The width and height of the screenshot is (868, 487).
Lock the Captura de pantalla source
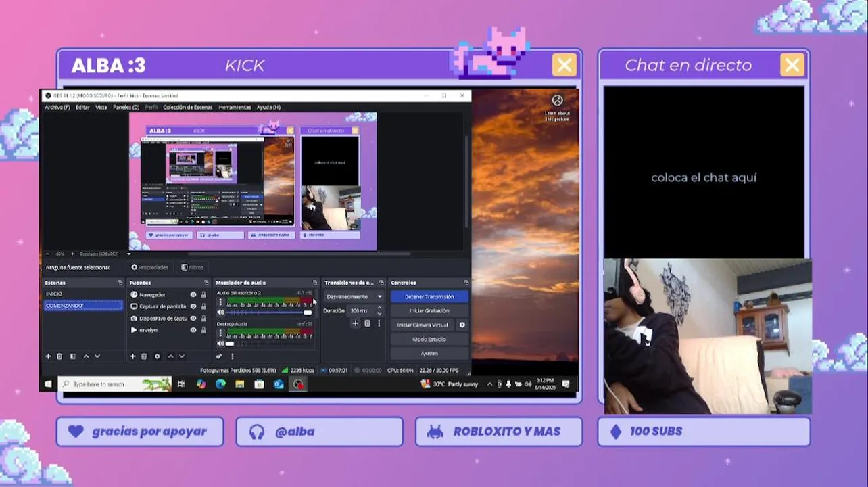pyautogui.click(x=203, y=306)
